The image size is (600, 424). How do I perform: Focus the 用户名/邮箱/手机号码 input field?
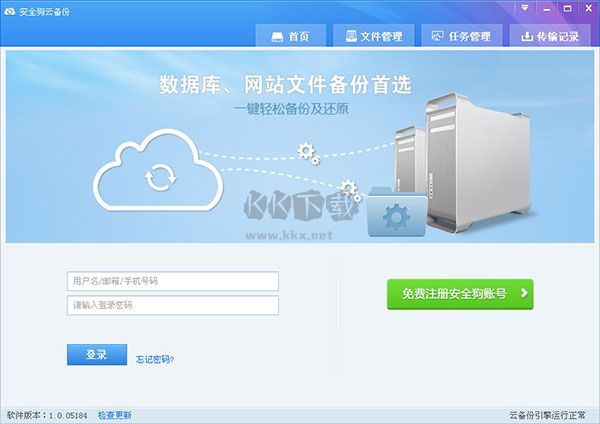[173, 281]
